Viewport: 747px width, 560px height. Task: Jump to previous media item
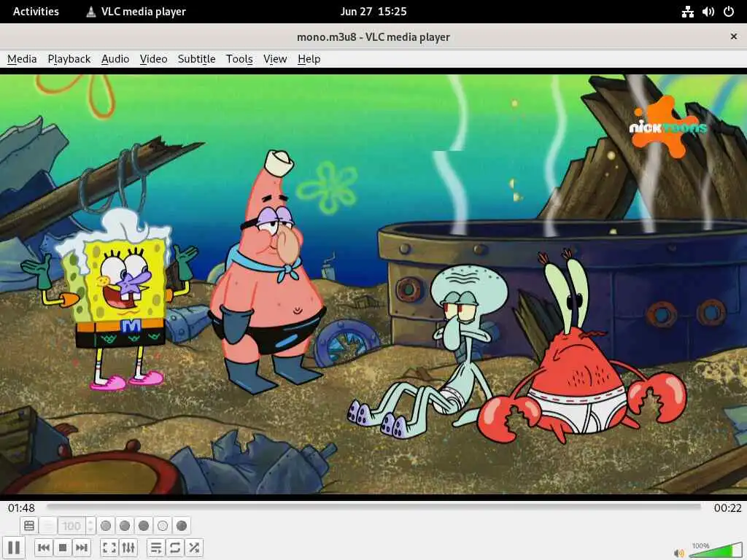tap(44, 548)
